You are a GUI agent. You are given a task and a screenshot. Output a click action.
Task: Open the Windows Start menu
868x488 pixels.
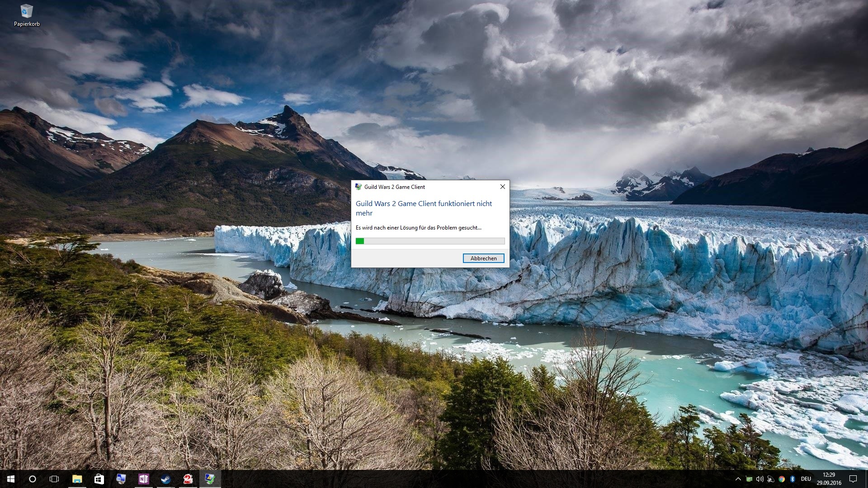tap(11, 479)
